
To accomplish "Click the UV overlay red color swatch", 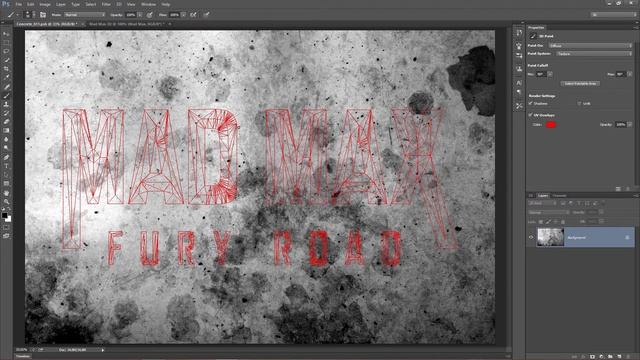I will tap(551, 125).
